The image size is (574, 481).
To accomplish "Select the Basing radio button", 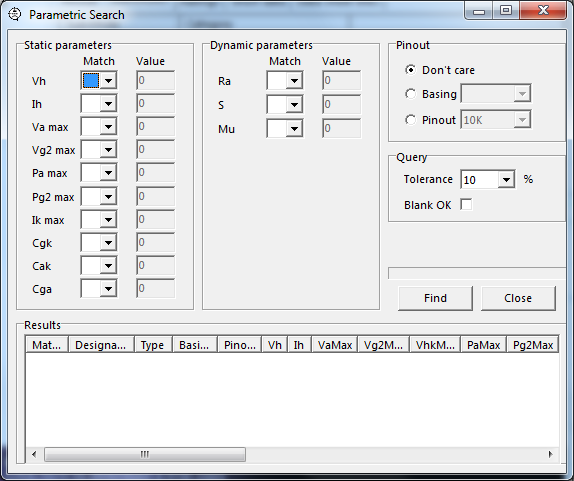I will pyautogui.click(x=410, y=94).
